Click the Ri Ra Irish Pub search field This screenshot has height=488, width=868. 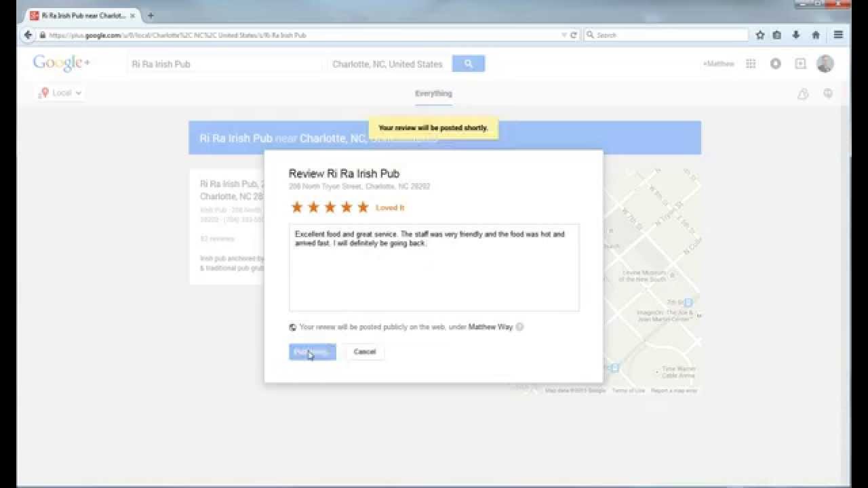225,64
